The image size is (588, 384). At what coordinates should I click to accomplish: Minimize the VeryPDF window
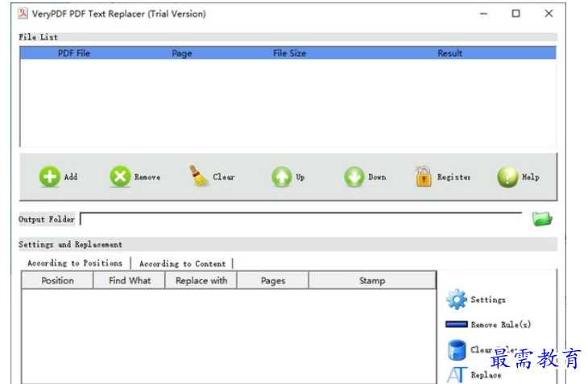[x=484, y=14]
